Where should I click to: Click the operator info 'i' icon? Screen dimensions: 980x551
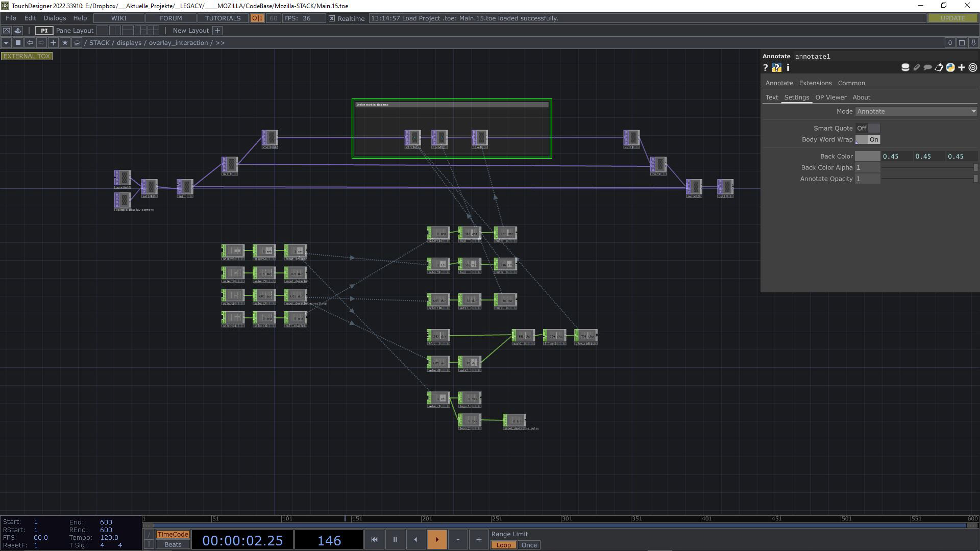click(x=788, y=68)
